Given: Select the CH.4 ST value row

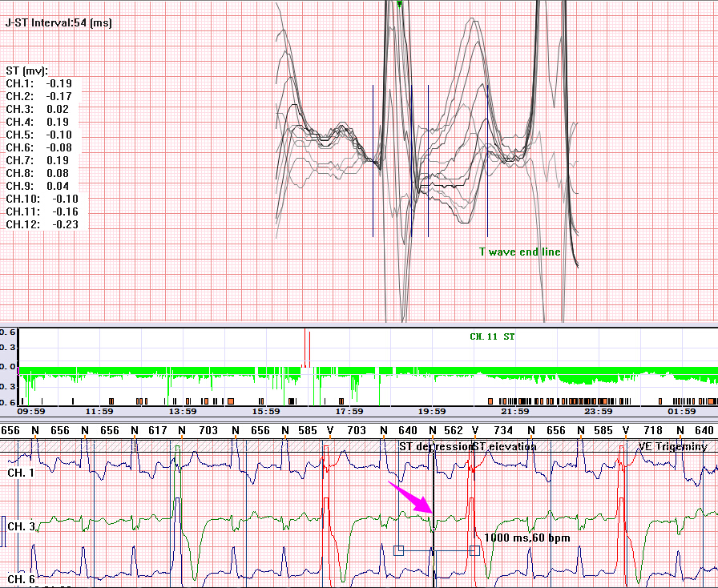Looking at the screenshot, I should click(x=38, y=122).
